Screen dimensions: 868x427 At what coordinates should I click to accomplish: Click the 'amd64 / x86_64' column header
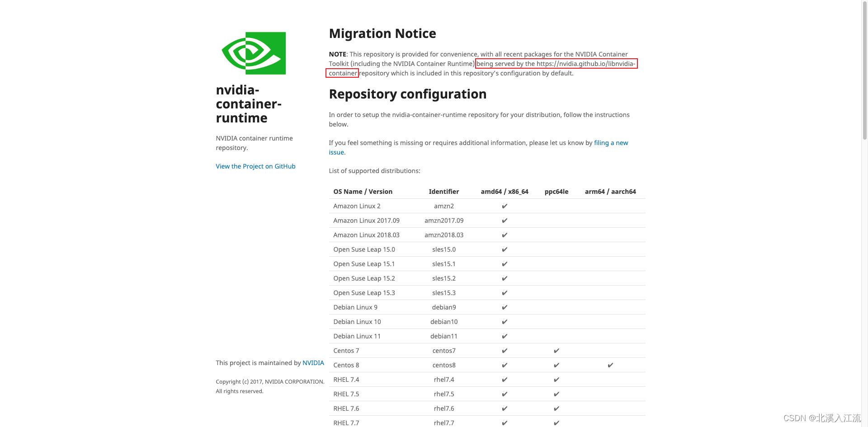click(505, 192)
